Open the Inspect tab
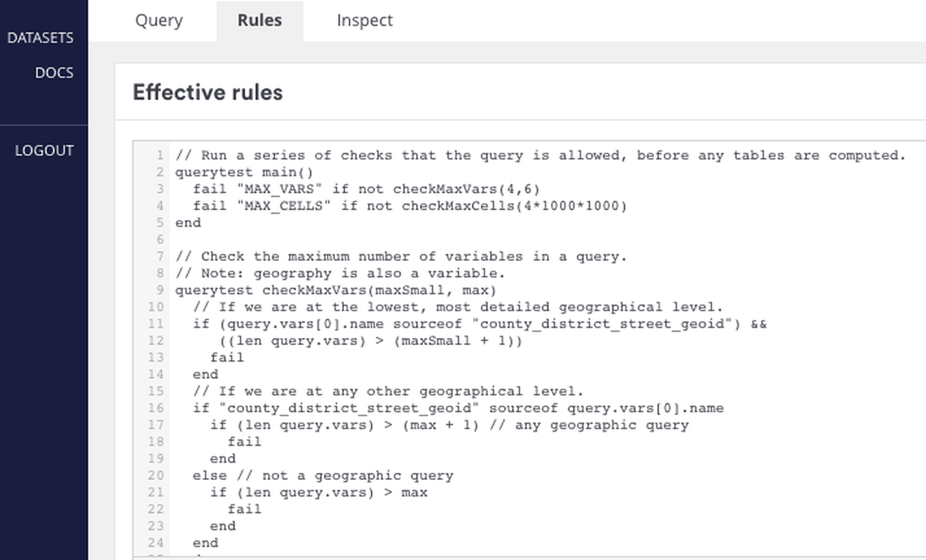926x560 pixels. click(x=364, y=20)
